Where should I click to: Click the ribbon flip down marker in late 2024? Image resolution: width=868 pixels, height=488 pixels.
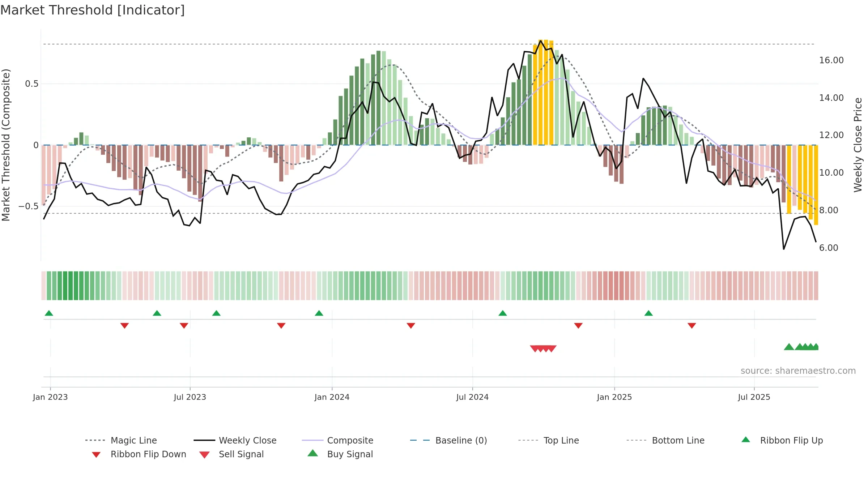(578, 326)
